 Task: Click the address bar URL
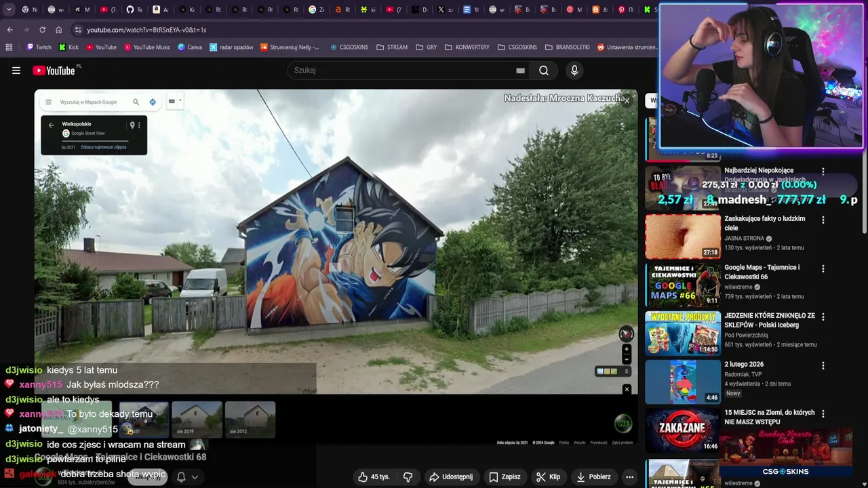tap(146, 30)
